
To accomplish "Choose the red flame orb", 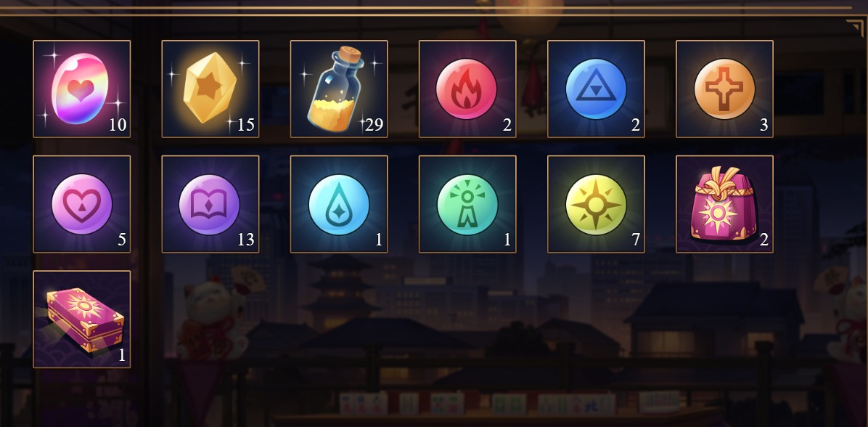I will [467, 89].
